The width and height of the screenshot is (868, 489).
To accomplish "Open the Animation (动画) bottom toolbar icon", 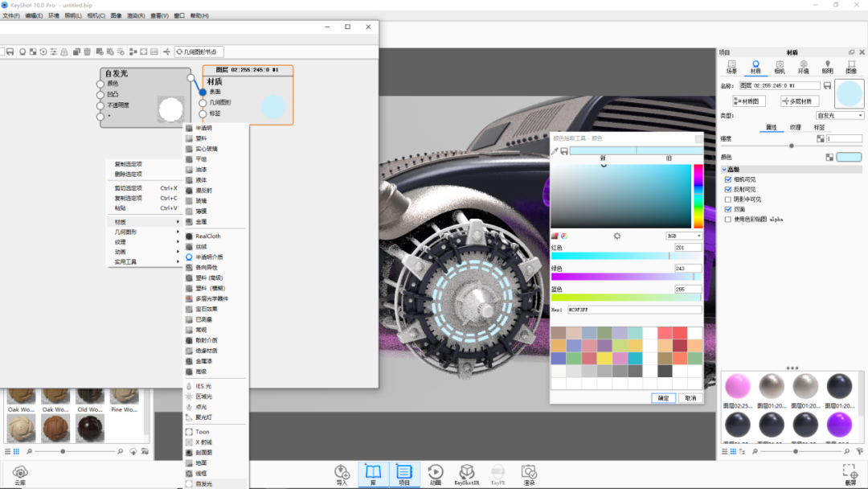I will tap(436, 475).
